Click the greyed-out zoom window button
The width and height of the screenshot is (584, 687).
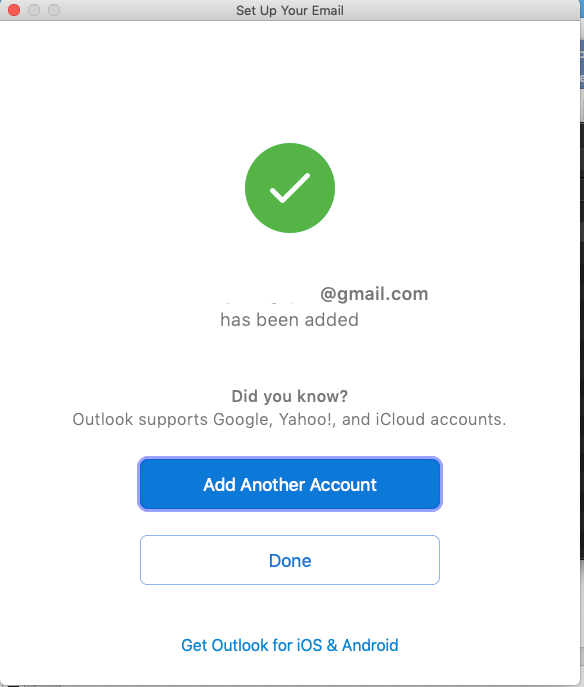tap(54, 10)
